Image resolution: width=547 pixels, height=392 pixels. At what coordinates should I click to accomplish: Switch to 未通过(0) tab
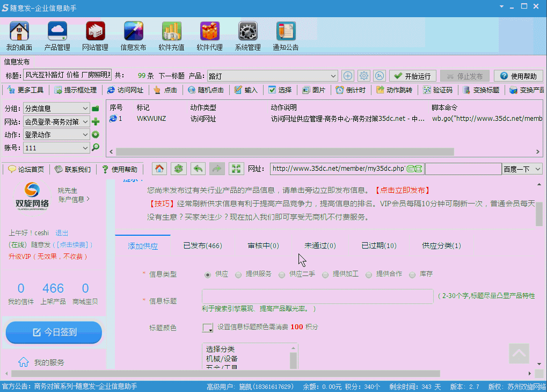(320, 246)
